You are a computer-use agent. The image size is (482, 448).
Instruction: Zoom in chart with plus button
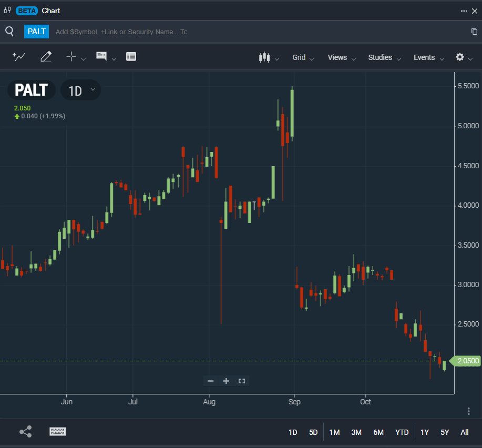tap(226, 381)
